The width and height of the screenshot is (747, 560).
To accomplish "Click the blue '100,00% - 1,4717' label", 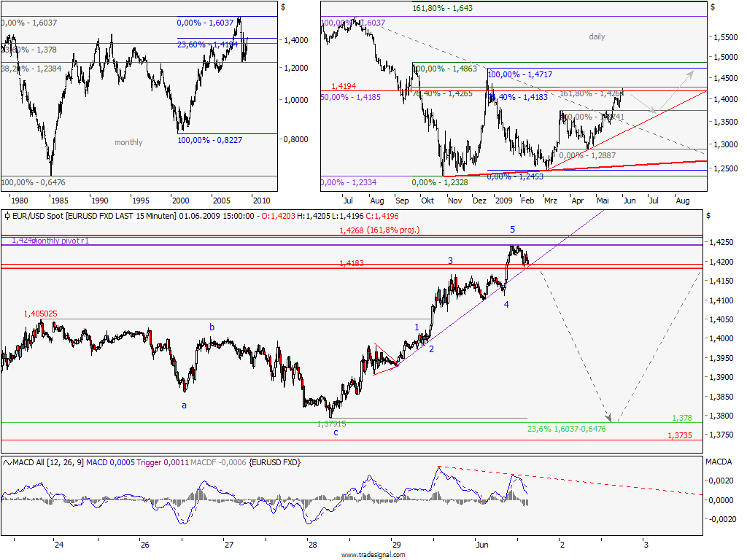I will 520,75.
